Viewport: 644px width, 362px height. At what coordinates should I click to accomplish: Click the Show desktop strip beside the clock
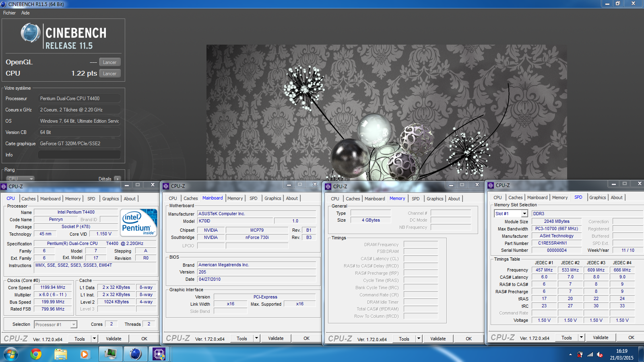[x=641, y=354]
